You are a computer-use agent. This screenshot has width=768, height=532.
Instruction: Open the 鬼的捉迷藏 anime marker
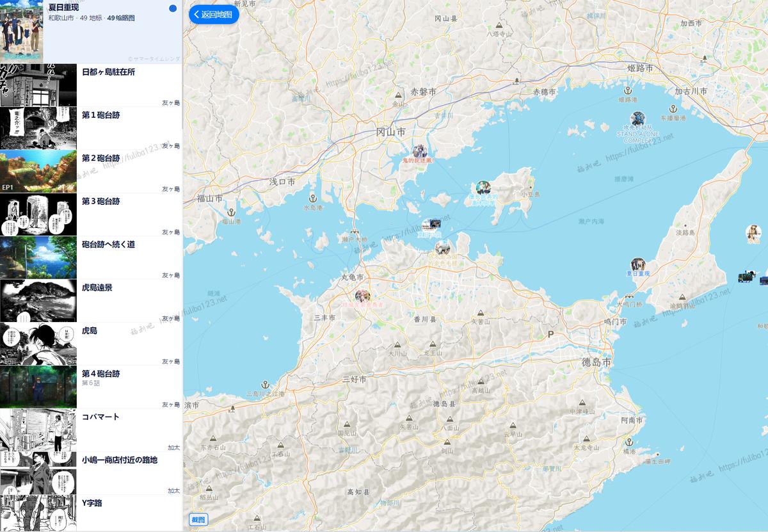pos(419,151)
